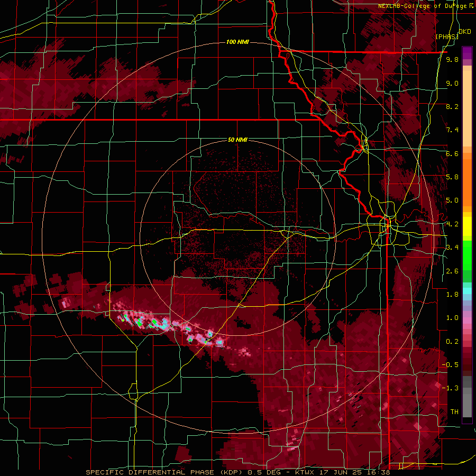Pick the purple top segment of the color bar
The image size is (476, 476).
click(x=467, y=53)
